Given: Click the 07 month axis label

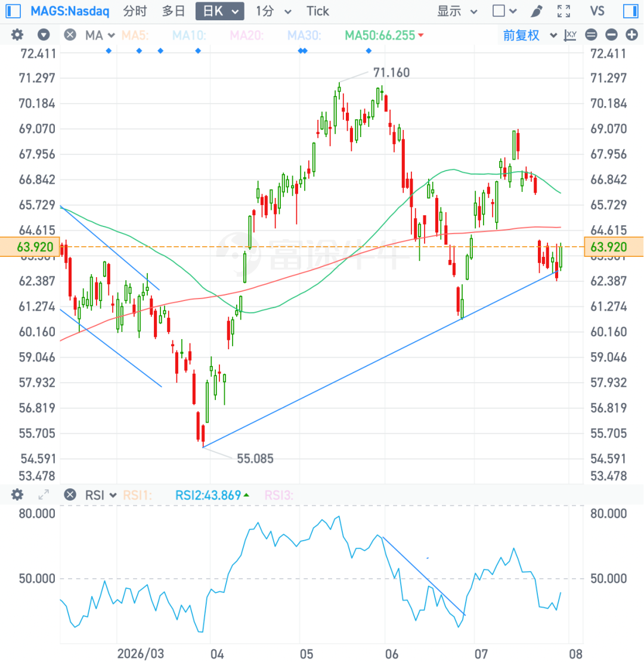Looking at the screenshot, I should [x=481, y=654].
